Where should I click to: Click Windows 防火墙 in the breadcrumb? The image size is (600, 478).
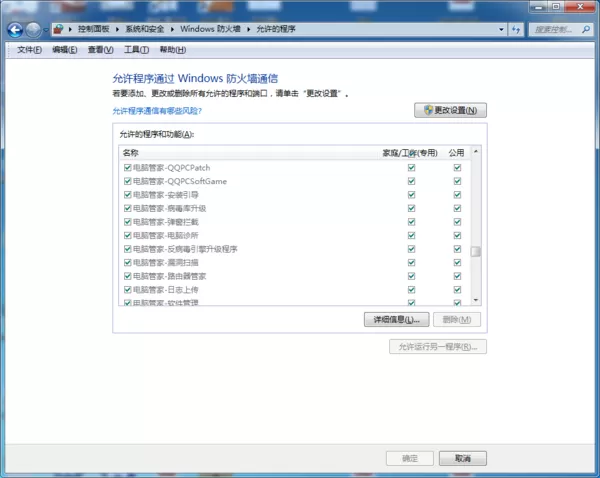(210, 29)
